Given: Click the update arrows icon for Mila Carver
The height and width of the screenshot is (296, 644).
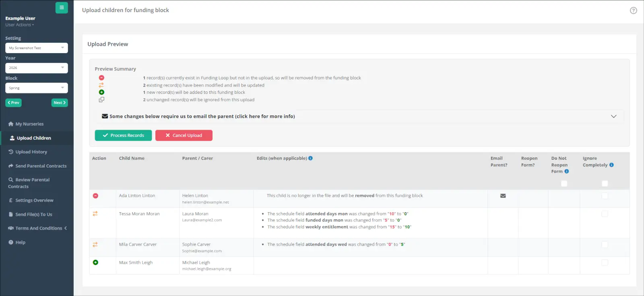Looking at the screenshot, I should tap(95, 244).
